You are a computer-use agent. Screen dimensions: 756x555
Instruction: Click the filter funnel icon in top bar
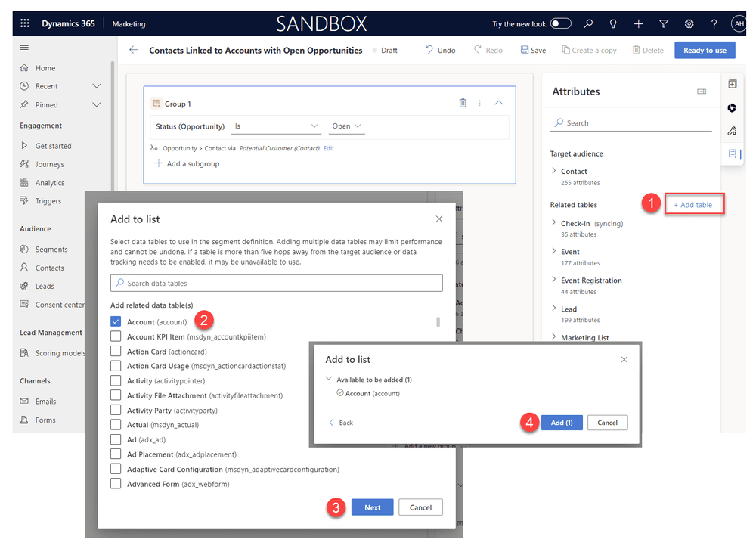pos(663,23)
